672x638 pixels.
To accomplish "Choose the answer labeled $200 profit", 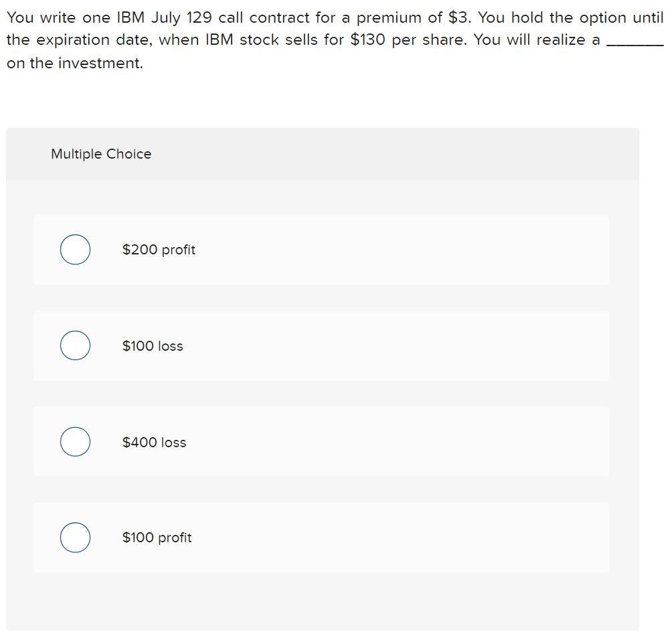I will click(x=158, y=249).
